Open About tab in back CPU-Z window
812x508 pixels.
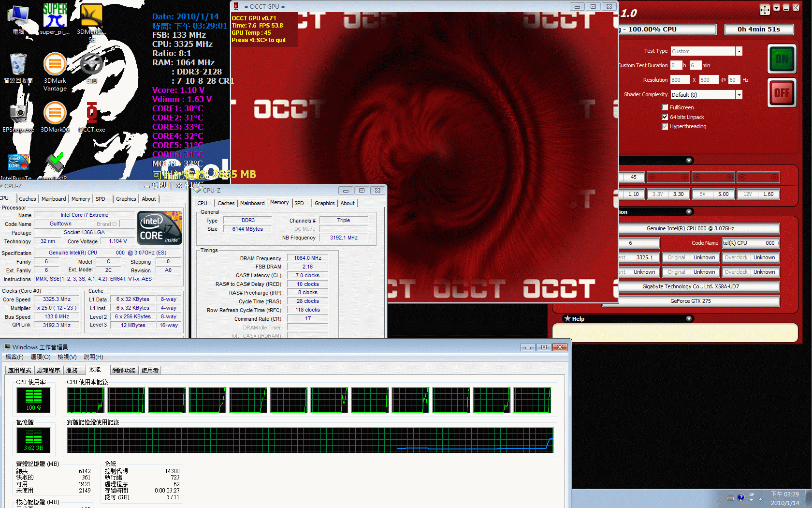click(x=149, y=199)
